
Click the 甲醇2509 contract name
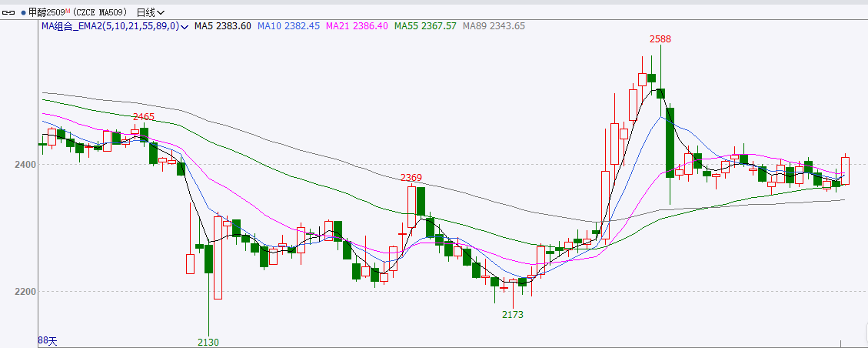tap(46, 12)
